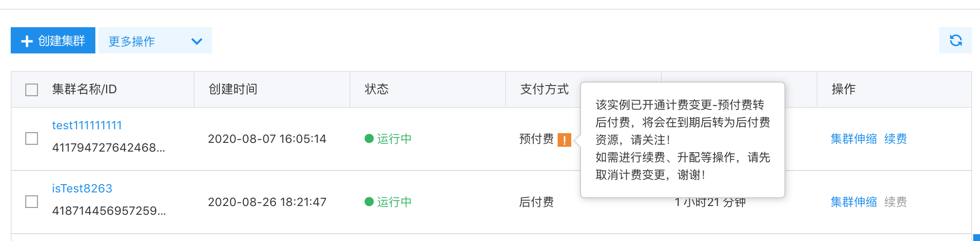Click the greyed 续费 for isTest8263
Viewport: 980px width, 241px height.
click(x=895, y=202)
